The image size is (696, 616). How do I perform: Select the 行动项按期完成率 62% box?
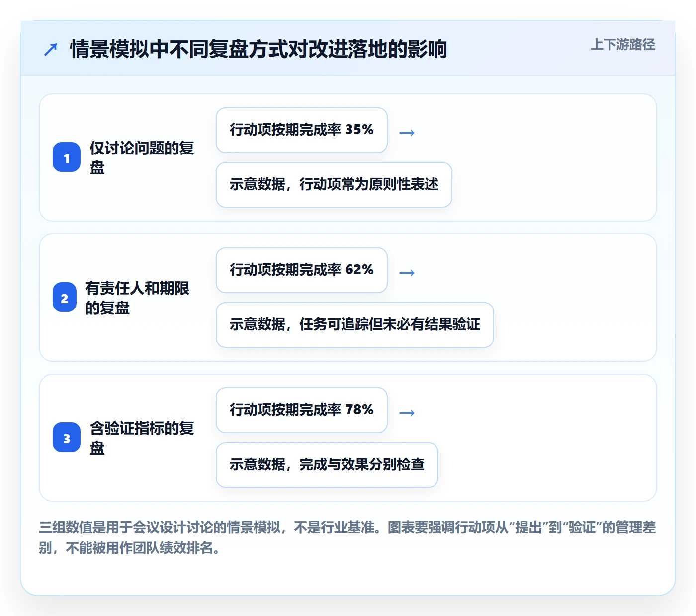[302, 270]
